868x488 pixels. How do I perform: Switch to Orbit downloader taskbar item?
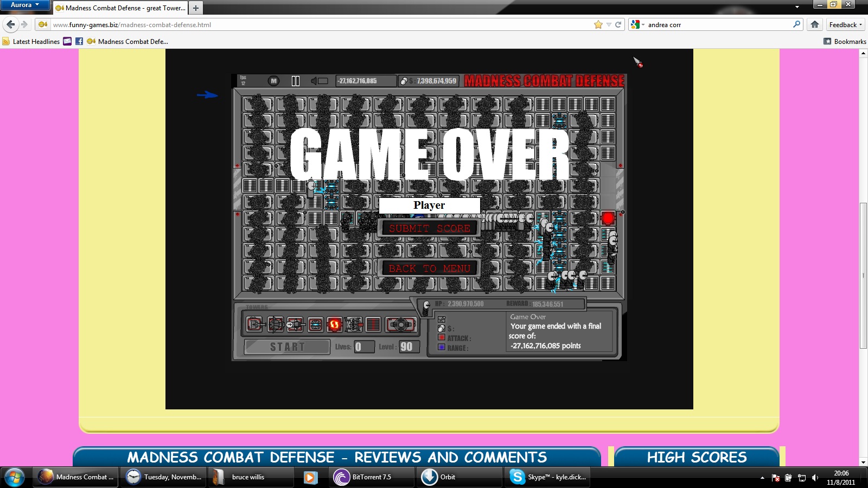(x=459, y=477)
